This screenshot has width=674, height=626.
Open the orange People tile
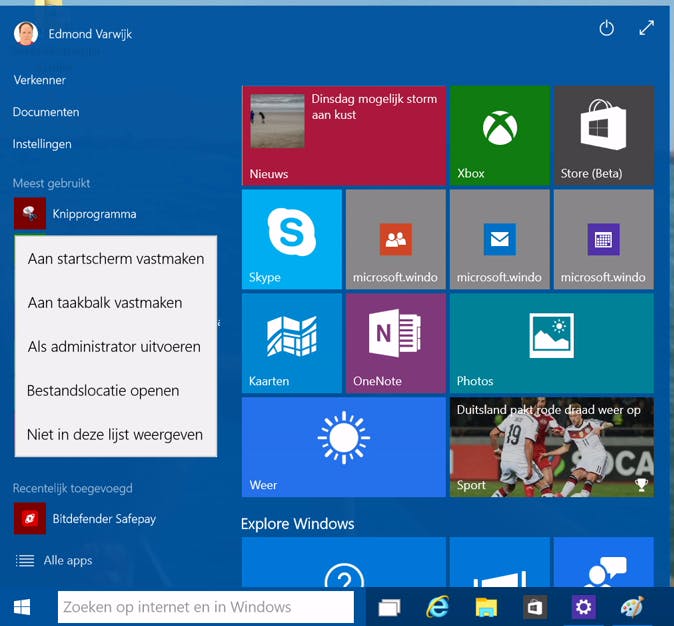coord(396,239)
